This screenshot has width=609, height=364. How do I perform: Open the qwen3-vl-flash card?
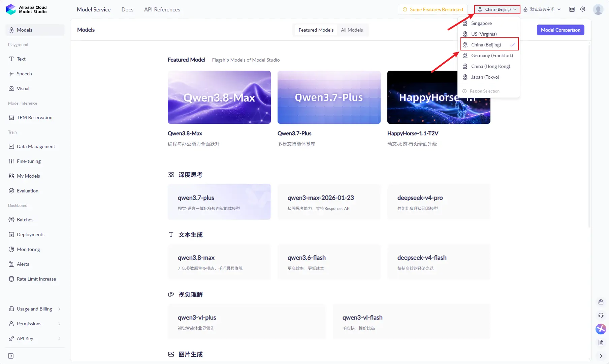tap(411, 322)
